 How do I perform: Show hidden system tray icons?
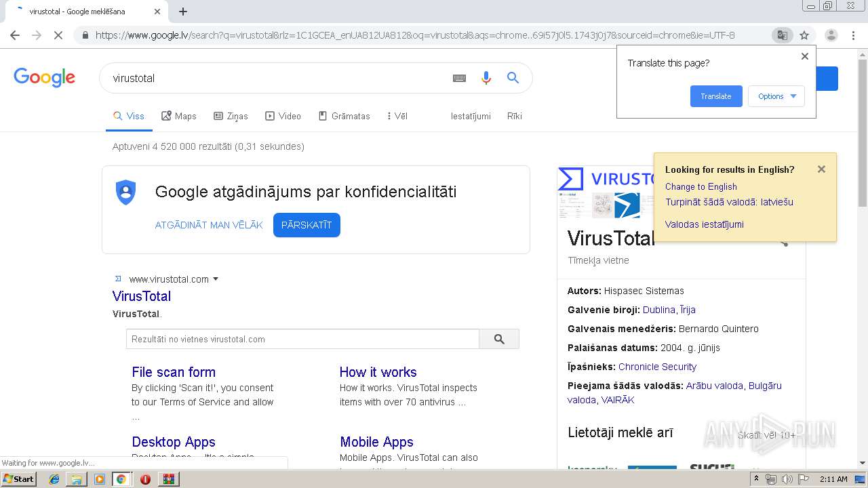coord(756,479)
